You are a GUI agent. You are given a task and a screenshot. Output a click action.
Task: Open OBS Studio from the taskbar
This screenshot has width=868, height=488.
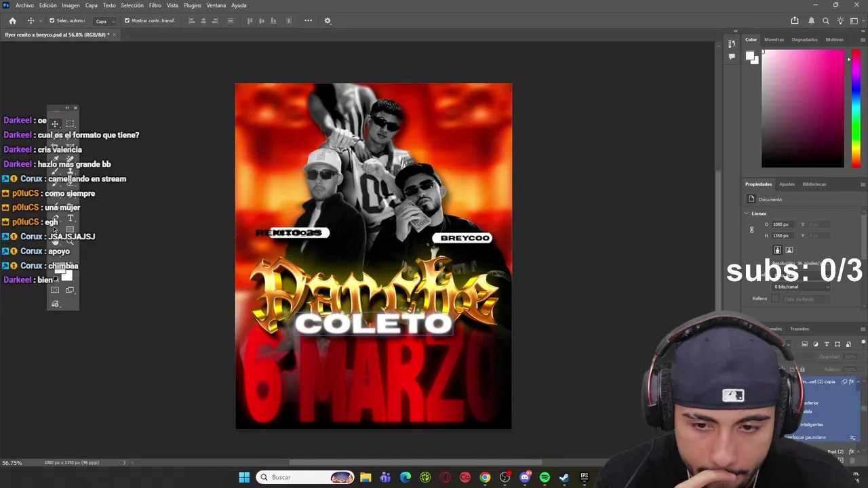tap(505, 477)
